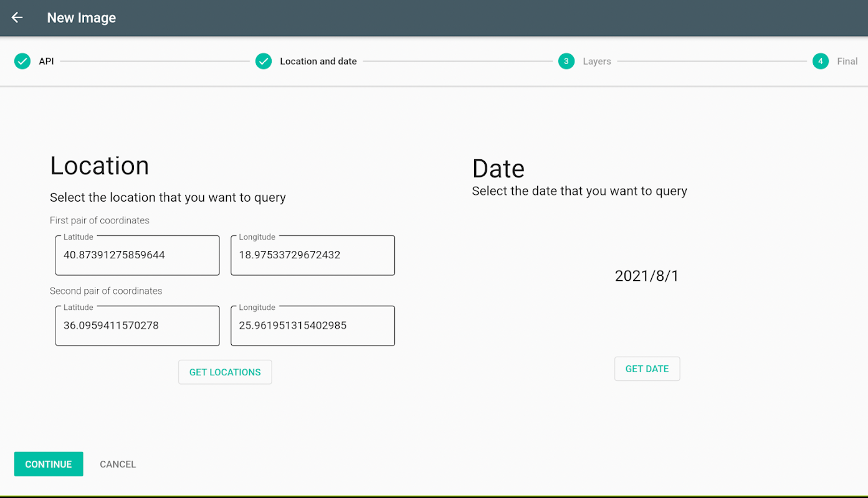Screen dimensions: 868x498
Task: Open the Layers step
Action: pos(597,62)
